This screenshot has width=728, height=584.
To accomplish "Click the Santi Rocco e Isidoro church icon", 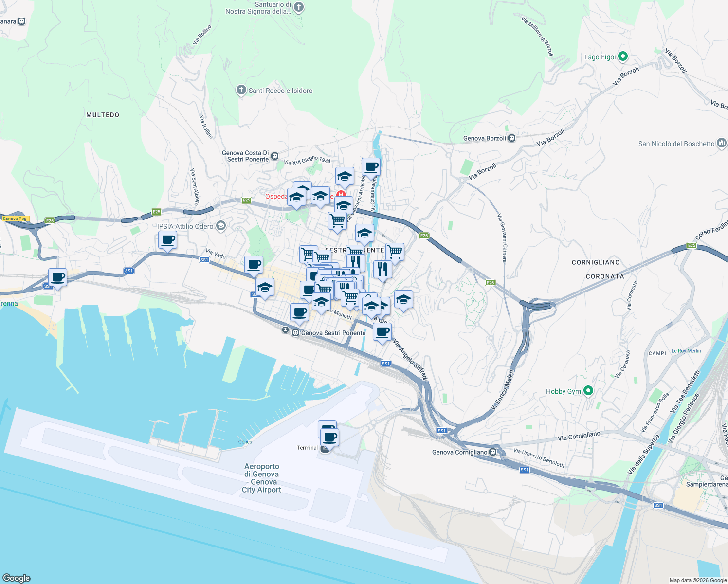I will 241,90.
